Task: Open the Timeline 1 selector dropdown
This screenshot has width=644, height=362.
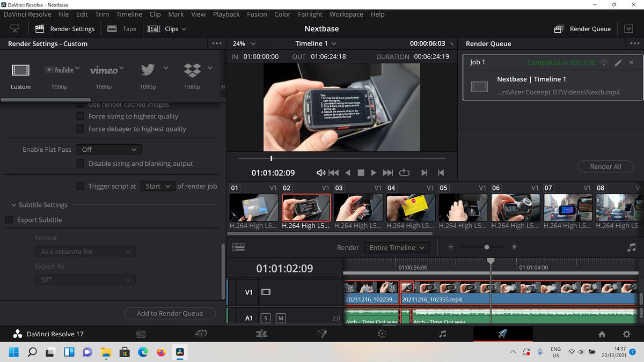Action: [316, 43]
